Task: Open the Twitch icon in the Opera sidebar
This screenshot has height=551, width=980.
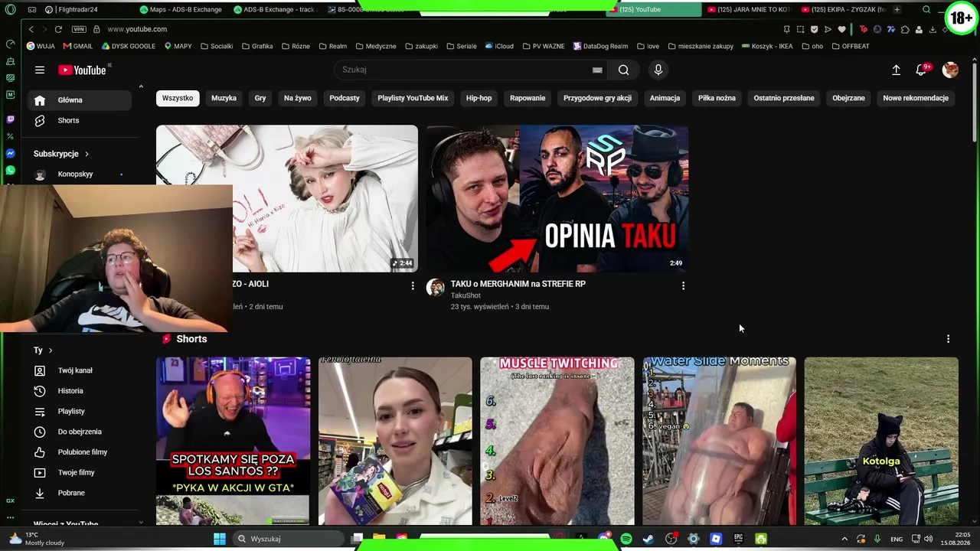Action: [10, 119]
